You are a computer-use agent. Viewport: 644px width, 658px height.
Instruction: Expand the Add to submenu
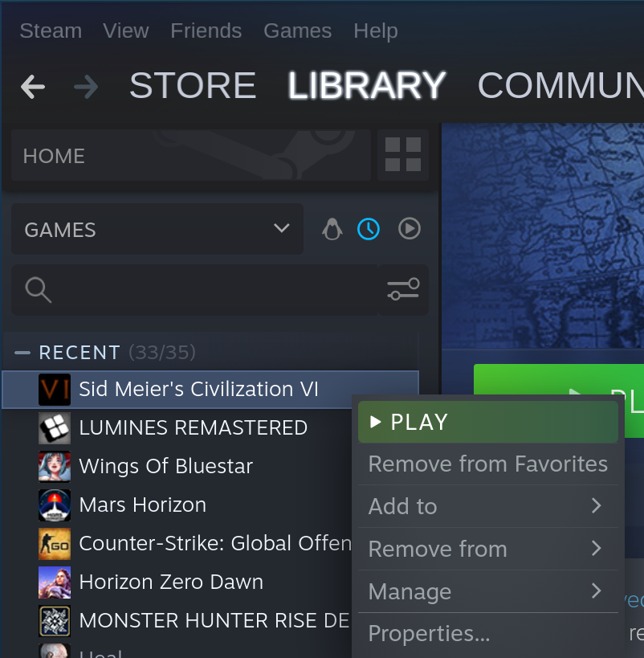488,506
